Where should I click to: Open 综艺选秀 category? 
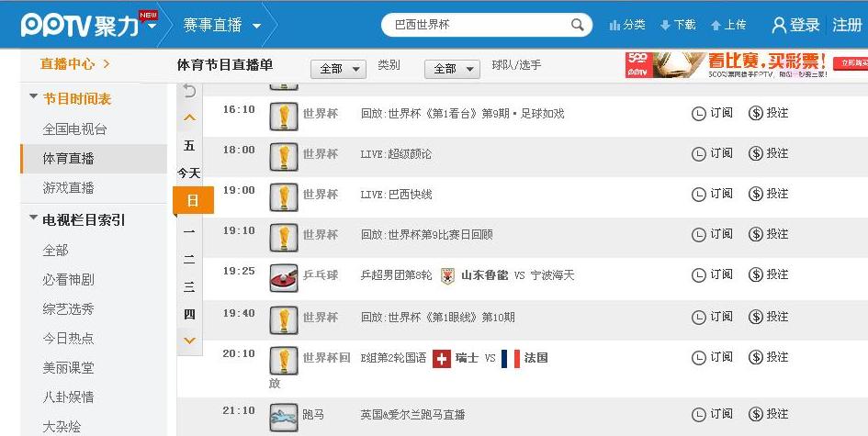(68, 308)
